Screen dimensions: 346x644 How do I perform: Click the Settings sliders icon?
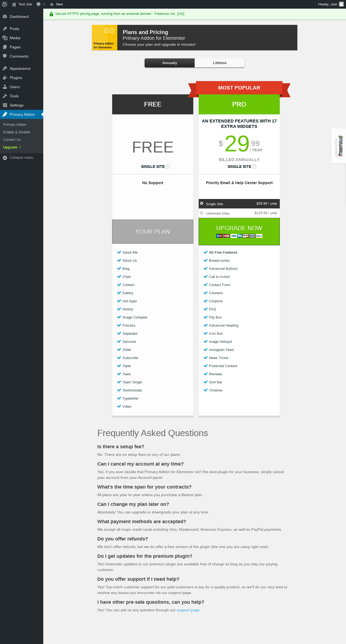click(x=5, y=105)
